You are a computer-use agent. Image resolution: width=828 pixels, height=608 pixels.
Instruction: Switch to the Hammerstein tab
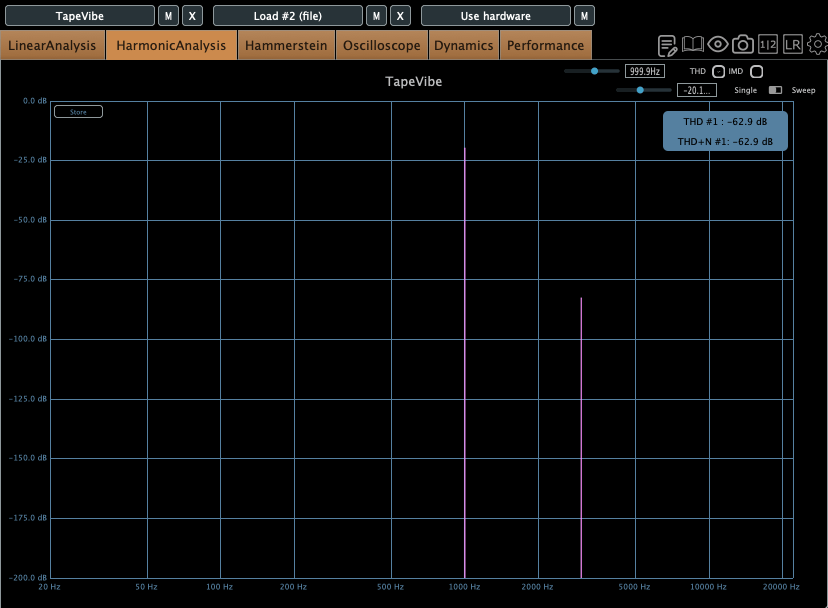(286, 45)
